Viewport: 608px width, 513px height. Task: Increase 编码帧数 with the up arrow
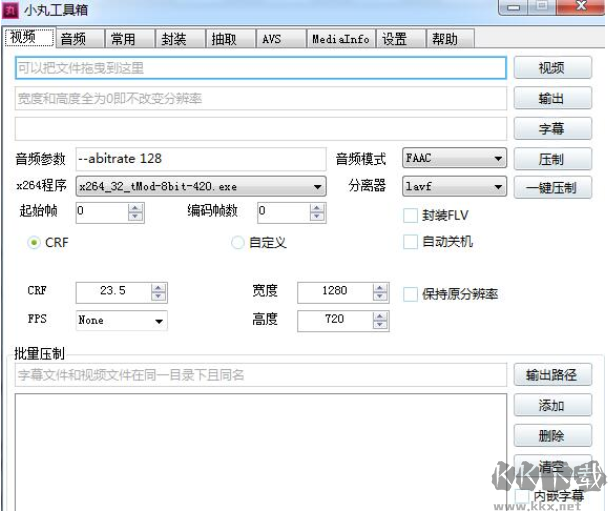(x=317, y=208)
